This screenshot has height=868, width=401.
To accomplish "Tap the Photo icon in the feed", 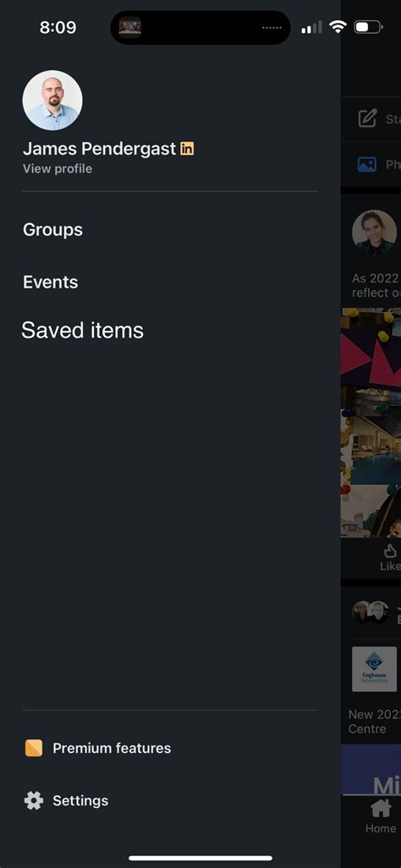I will click(x=366, y=164).
